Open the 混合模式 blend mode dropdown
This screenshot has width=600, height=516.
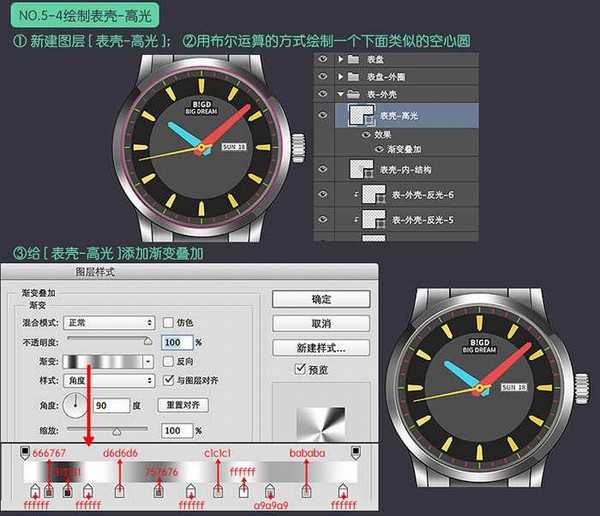tap(109, 323)
